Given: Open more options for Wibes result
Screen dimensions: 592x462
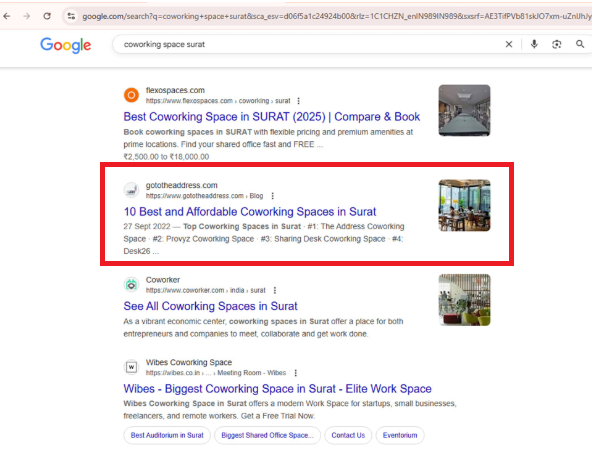Looking at the screenshot, I should [x=296, y=373].
